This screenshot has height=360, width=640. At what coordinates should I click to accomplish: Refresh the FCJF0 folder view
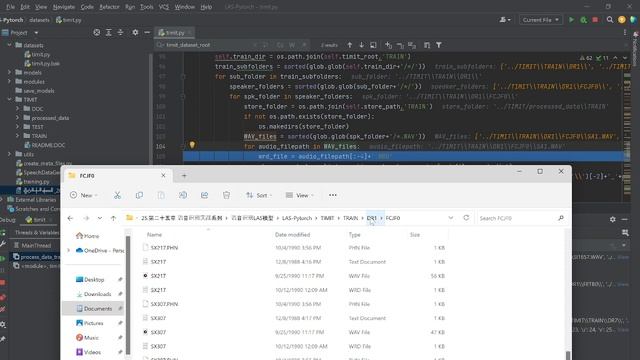pos(466,218)
